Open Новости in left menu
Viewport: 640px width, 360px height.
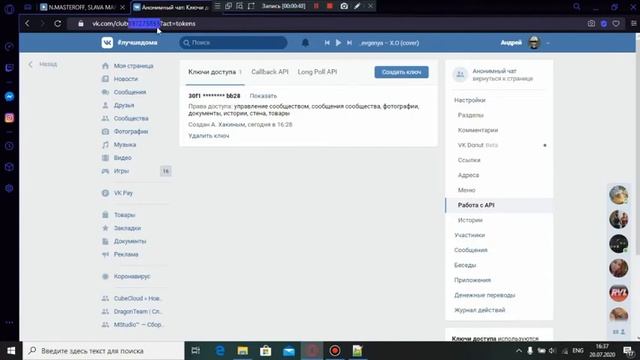[126, 79]
